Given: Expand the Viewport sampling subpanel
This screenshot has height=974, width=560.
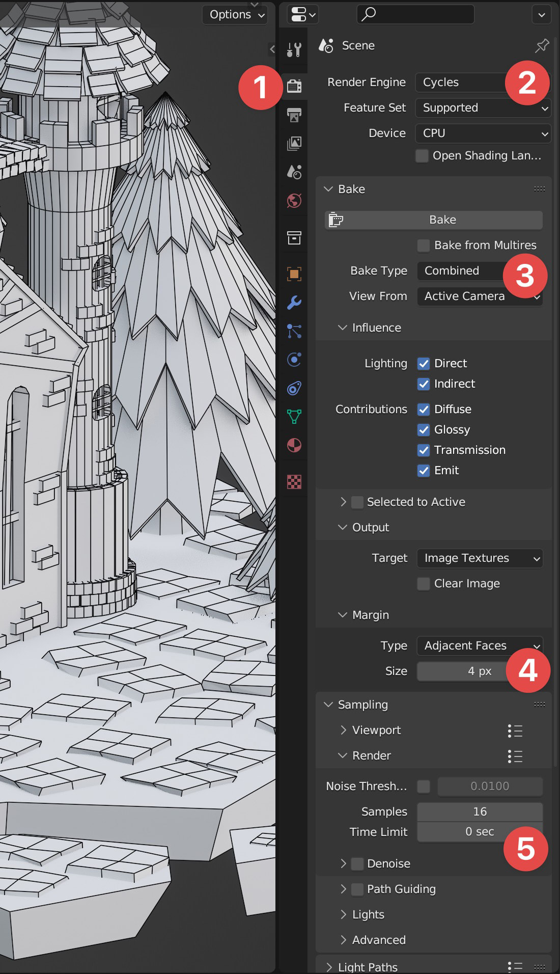Looking at the screenshot, I should point(343,730).
